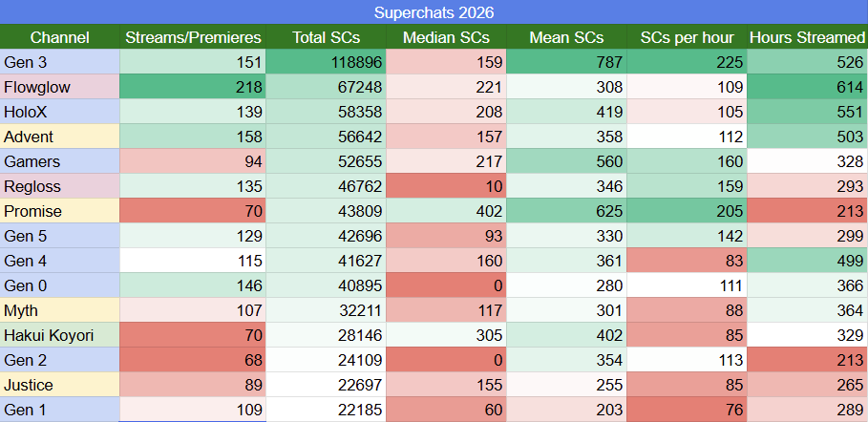Select Gen 3 SCs per hour 225
The image size is (868, 422).
coord(687,62)
